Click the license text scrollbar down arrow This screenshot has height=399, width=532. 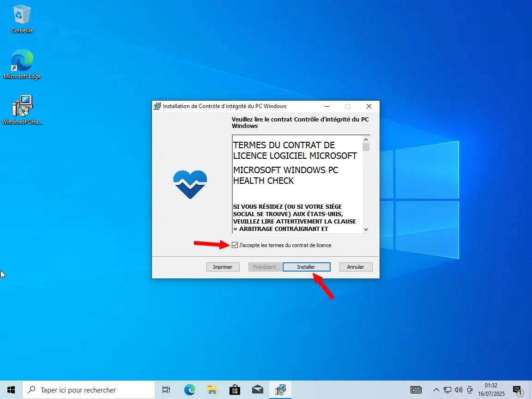[x=366, y=230]
